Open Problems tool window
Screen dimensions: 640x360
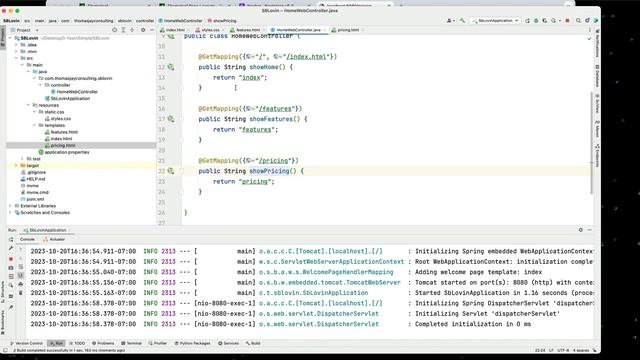pos(103,343)
